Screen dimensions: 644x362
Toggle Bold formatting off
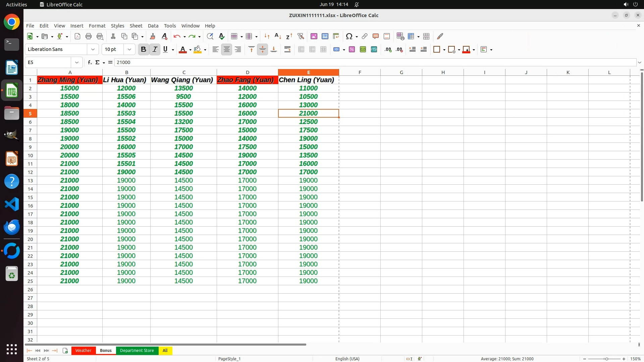click(144, 49)
